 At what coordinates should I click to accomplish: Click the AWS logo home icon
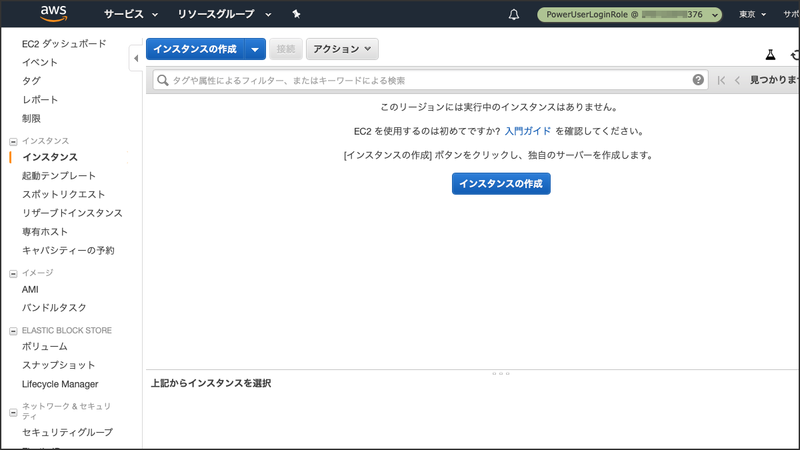pos(54,14)
